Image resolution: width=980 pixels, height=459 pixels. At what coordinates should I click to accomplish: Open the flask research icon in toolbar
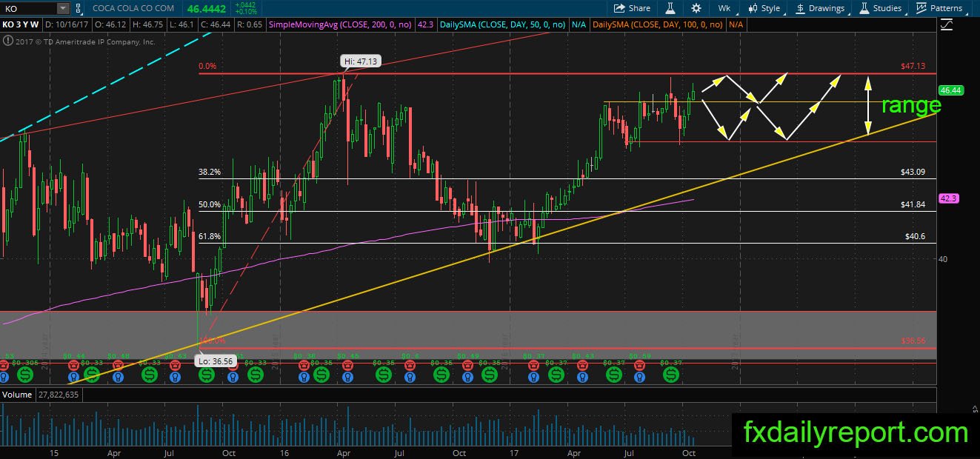[670, 8]
